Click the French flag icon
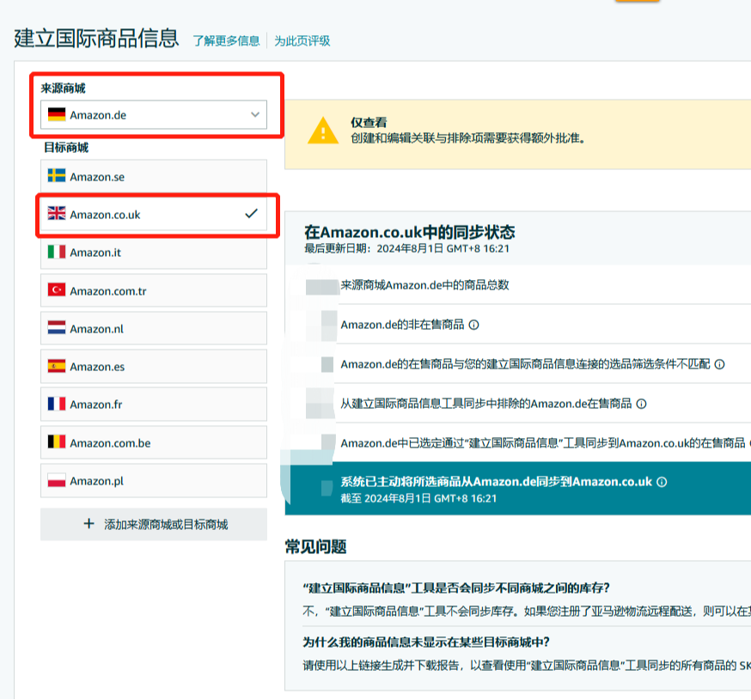The height and width of the screenshot is (700, 751). 57,404
